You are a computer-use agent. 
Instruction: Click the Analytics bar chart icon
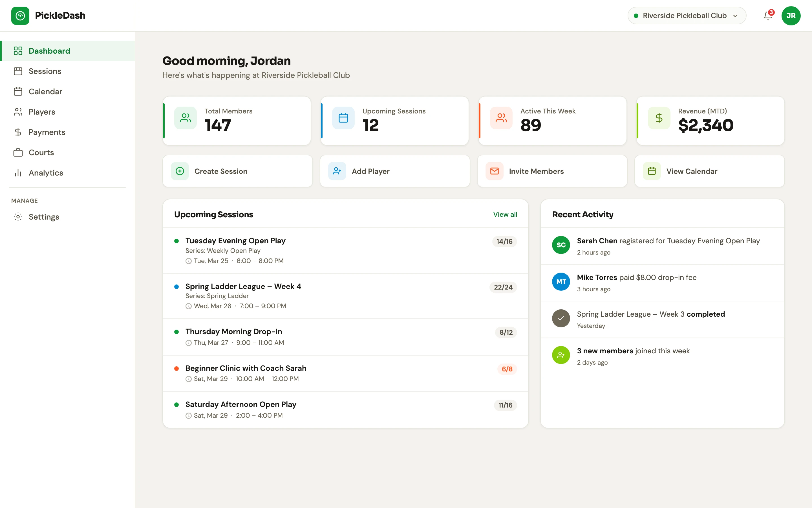click(18, 173)
